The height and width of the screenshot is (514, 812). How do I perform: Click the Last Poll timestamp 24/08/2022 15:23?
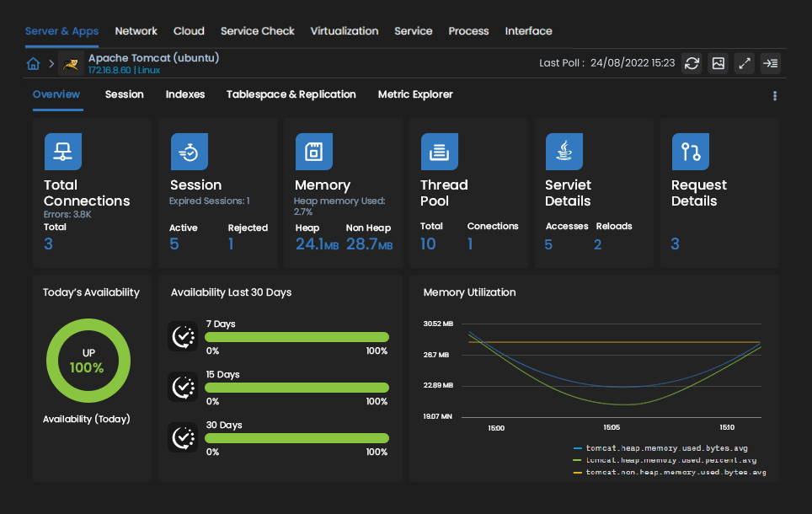[x=633, y=63]
